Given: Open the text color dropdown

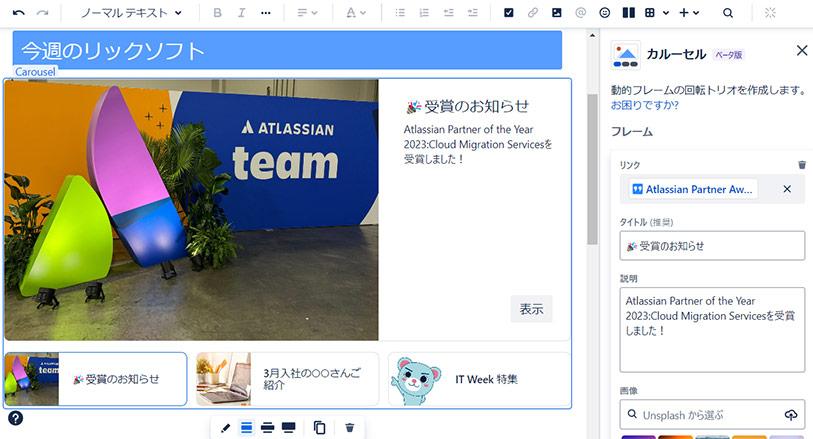Looking at the screenshot, I should pyautogui.click(x=356, y=13).
